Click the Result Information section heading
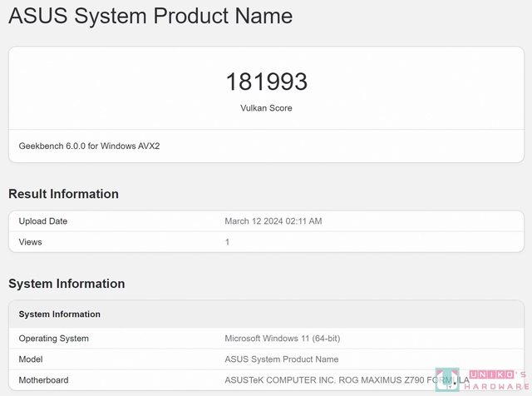Viewport: 532px width, 396px height. [x=63, y=194]
